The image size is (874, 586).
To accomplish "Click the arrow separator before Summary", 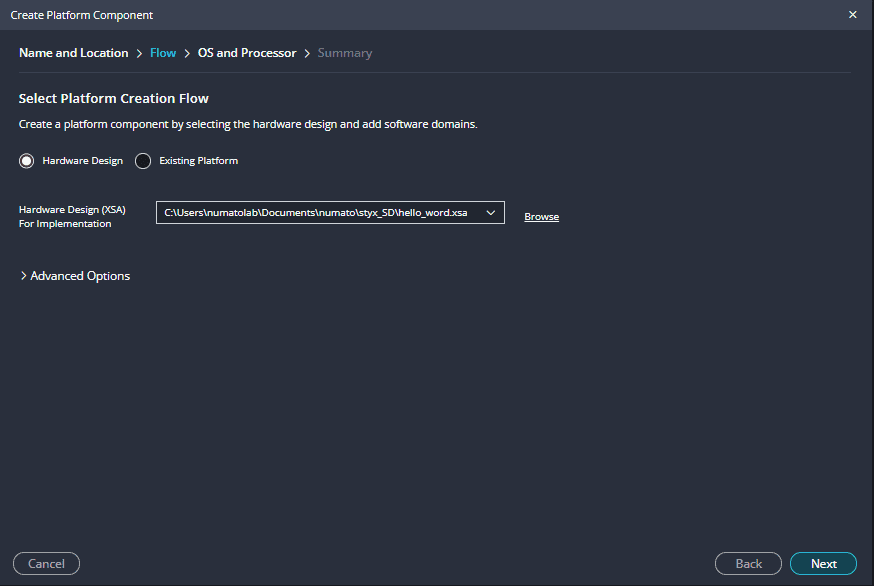I will coord(307,53).
